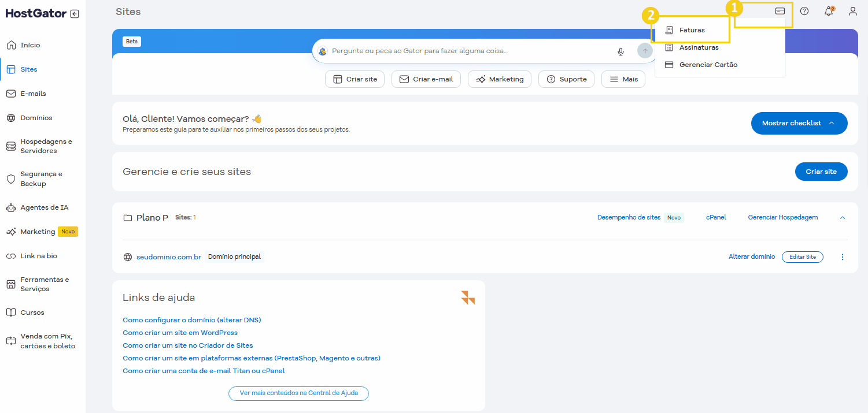Open the help question mark icon

pyautogui.click(x=804, y=10)
